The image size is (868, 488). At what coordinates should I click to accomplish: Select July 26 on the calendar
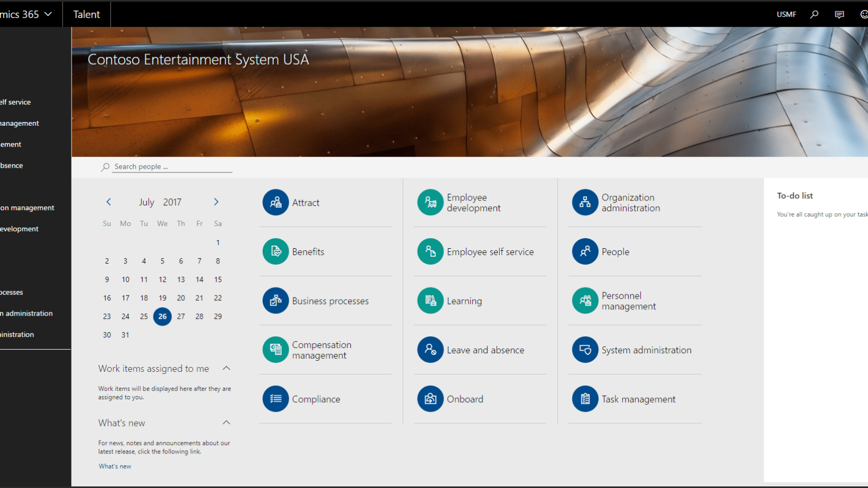[162, 316]
